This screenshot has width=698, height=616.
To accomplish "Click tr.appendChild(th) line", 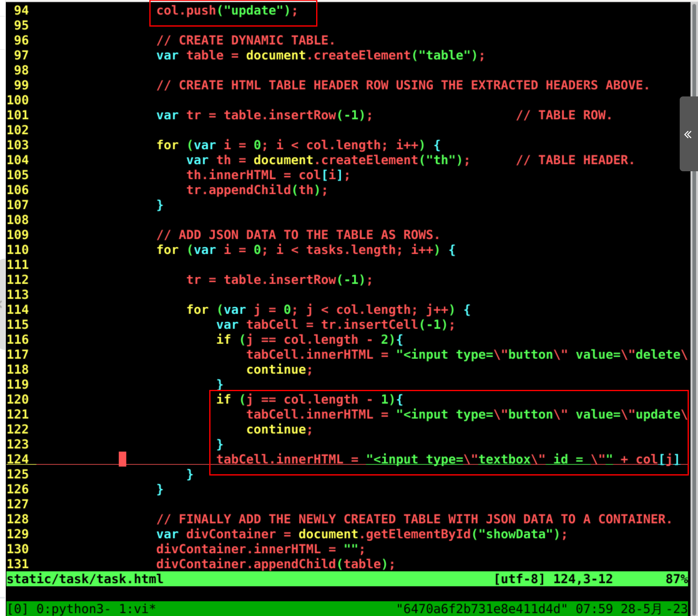I will [257, 190].
